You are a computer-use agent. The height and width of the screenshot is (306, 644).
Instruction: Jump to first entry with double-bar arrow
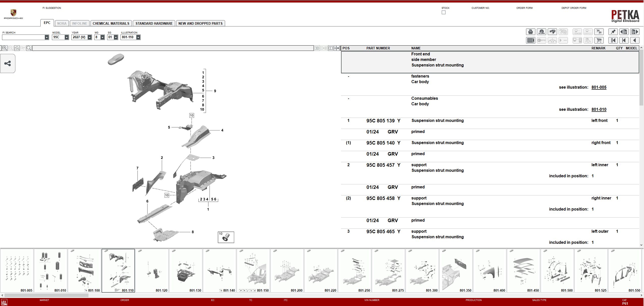(613, 40)
